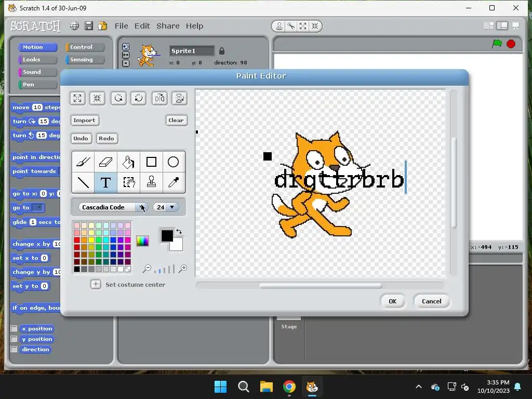Select the Selection (move) tool

click(x=129, y=182)
